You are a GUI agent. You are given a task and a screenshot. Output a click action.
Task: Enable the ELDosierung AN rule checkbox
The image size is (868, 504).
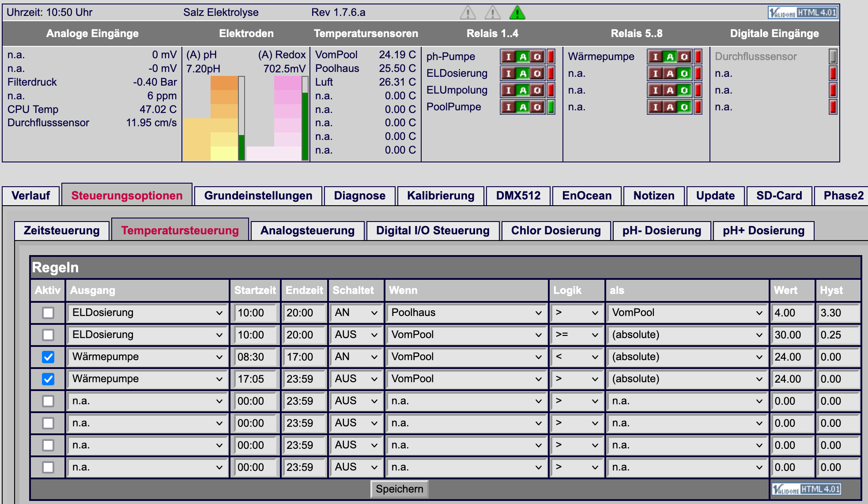(48, 312)
